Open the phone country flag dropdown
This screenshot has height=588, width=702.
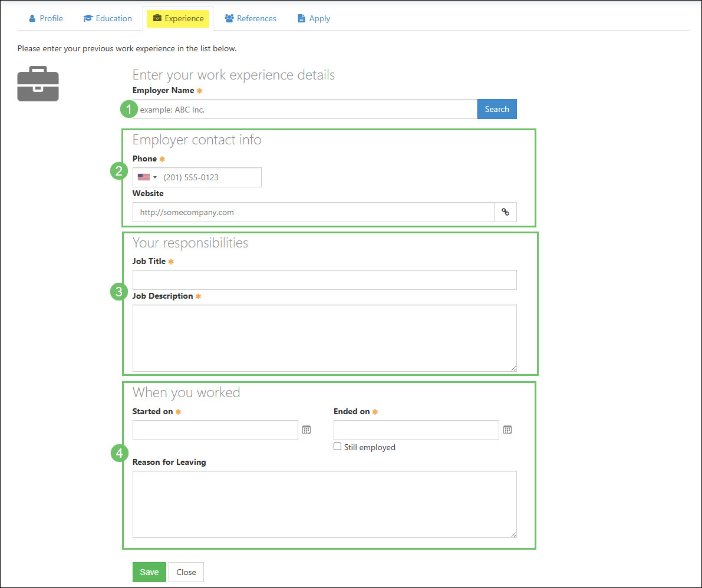click(147, 177)
